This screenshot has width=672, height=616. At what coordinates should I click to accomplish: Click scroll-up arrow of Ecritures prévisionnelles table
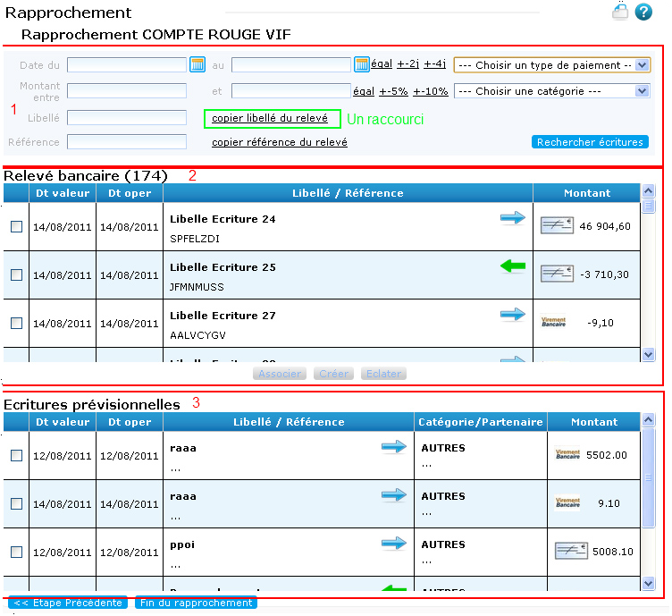tap(648, 419)
